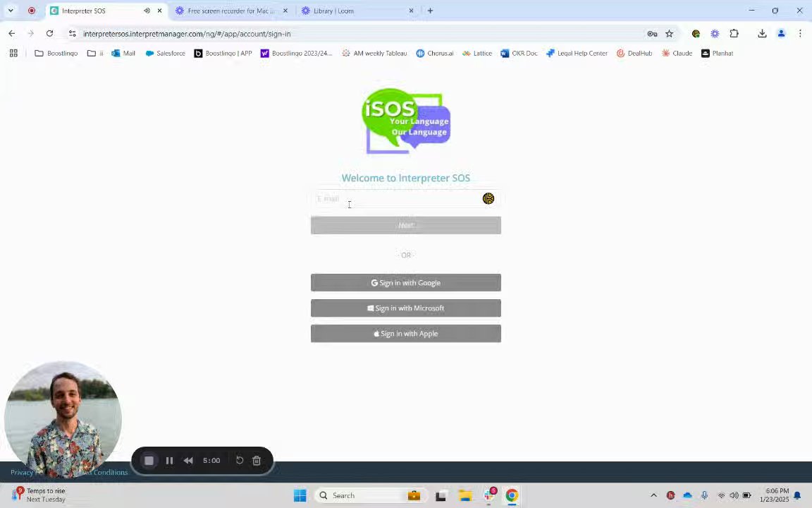
Task: Close the Free screen recorder tab
Action: [x=285, y=11]
